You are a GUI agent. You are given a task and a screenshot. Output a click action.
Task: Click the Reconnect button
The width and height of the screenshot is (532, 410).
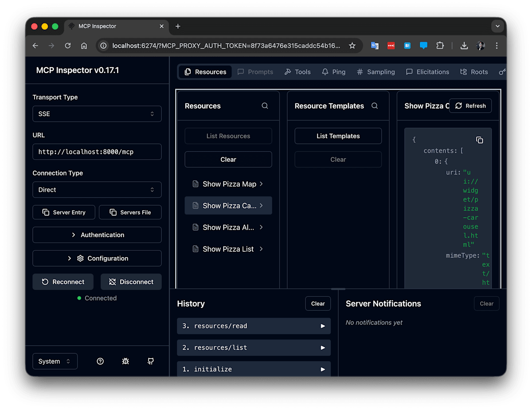click(63, 282)
